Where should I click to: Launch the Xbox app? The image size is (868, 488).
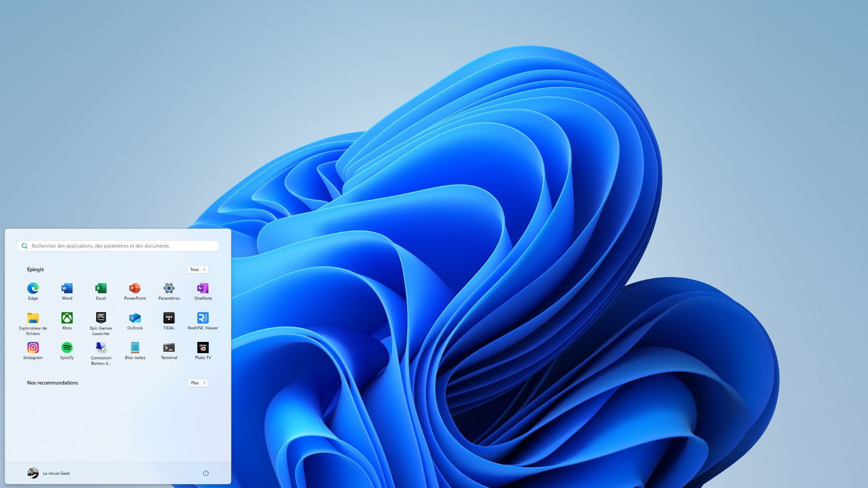pyautogui.click(x=67, y=319)
